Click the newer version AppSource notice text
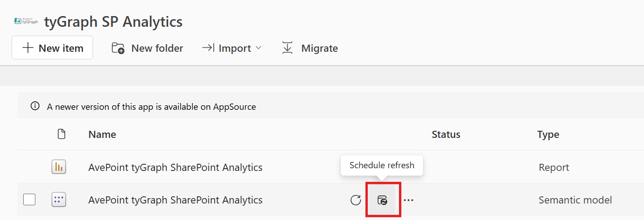 152,107
